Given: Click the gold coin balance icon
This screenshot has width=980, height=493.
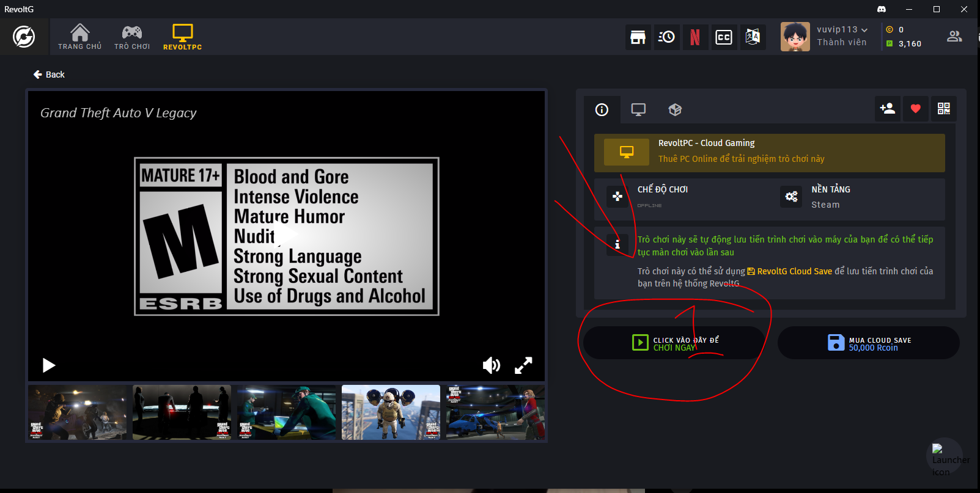Looking at the screenshot, I should [890, 29].
